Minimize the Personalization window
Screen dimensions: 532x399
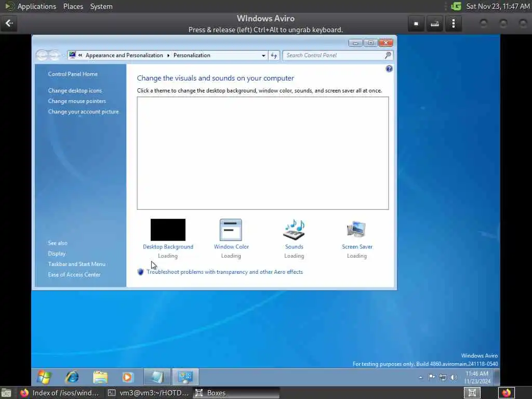pos(355,43)
